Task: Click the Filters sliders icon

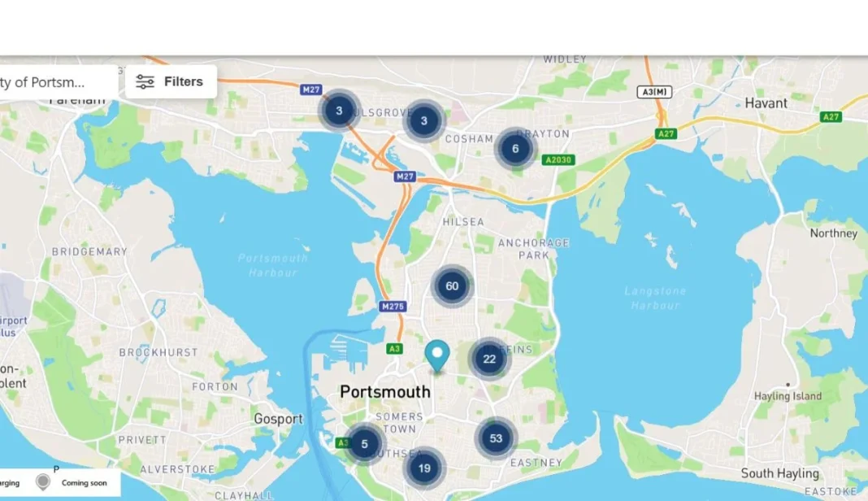Action: pyautogui.click(x=145, y=82)
